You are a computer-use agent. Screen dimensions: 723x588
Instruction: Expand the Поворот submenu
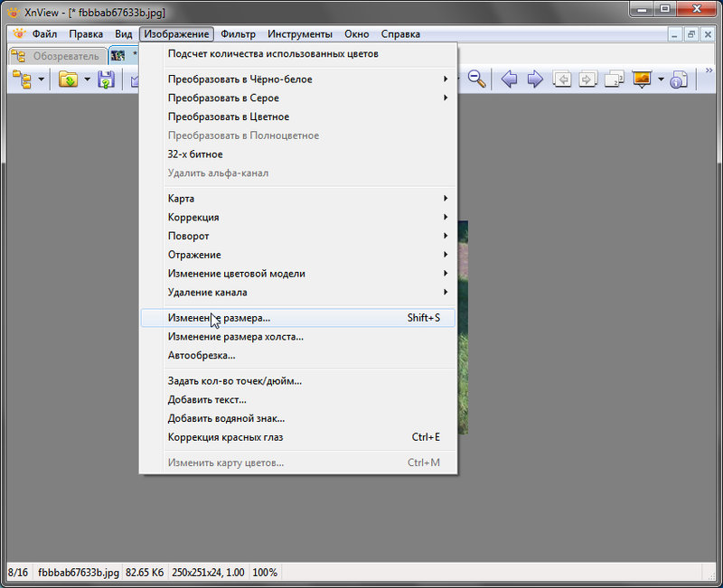[x=298, y=236]
